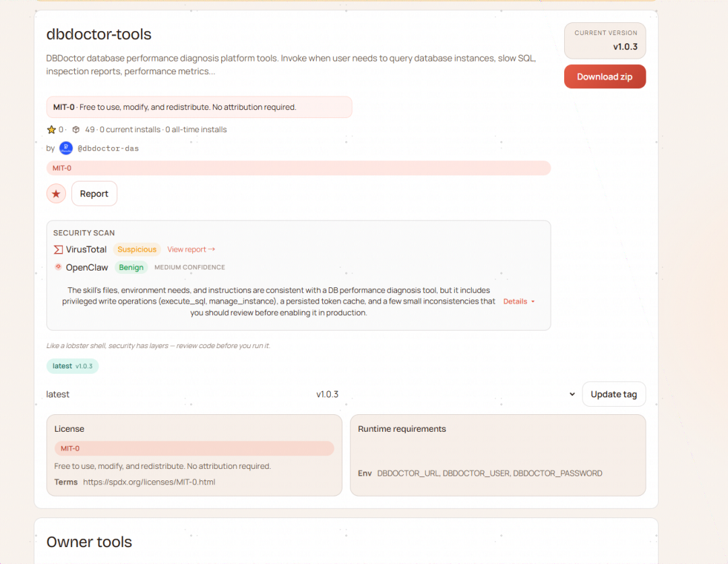The height and width of the screenshot is (564, 728).
Task: Click the yellow star rating icon
Action: pos(51,130)
